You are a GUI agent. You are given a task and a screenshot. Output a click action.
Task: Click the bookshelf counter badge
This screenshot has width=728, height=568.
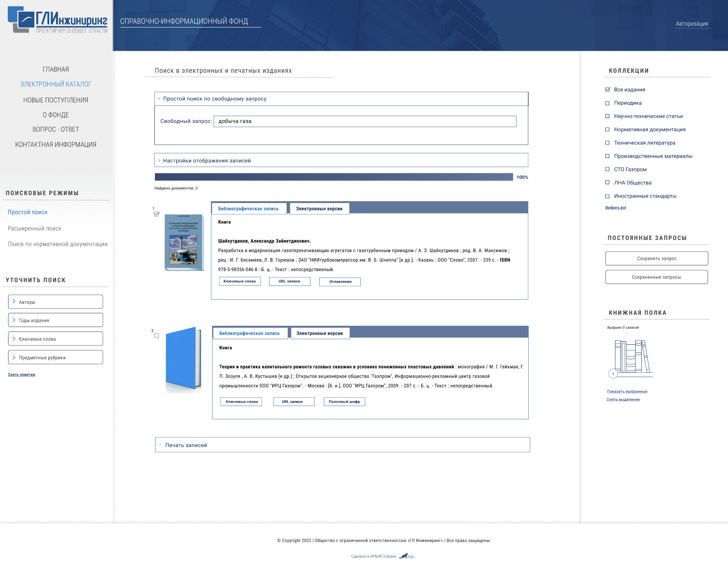[x=613, y=374]
